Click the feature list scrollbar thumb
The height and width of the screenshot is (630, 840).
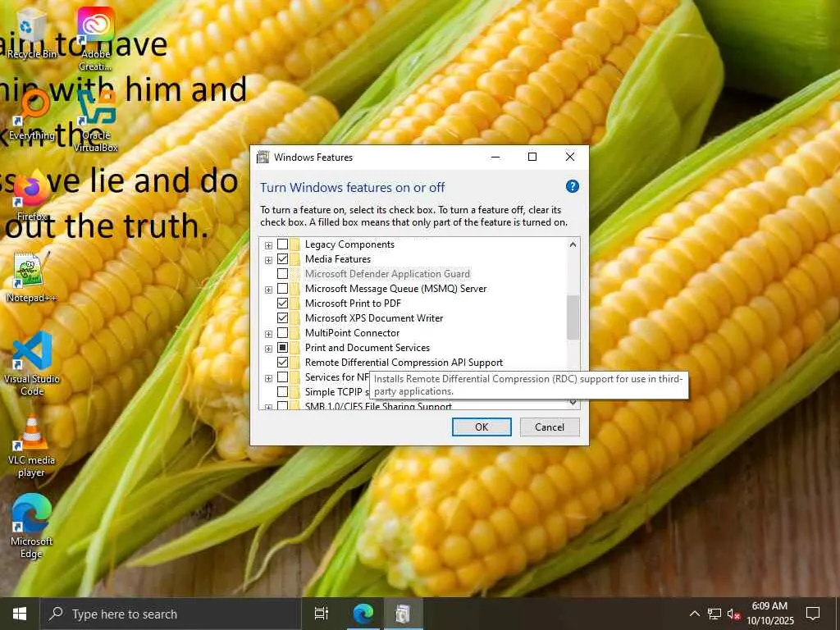[573, 317]
